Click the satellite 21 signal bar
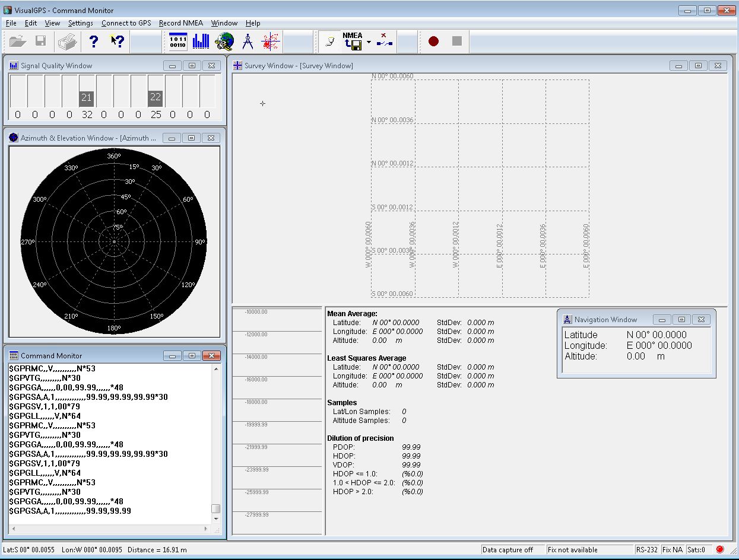Viewport: 739px width, 560px height. (x=87, y=98)
